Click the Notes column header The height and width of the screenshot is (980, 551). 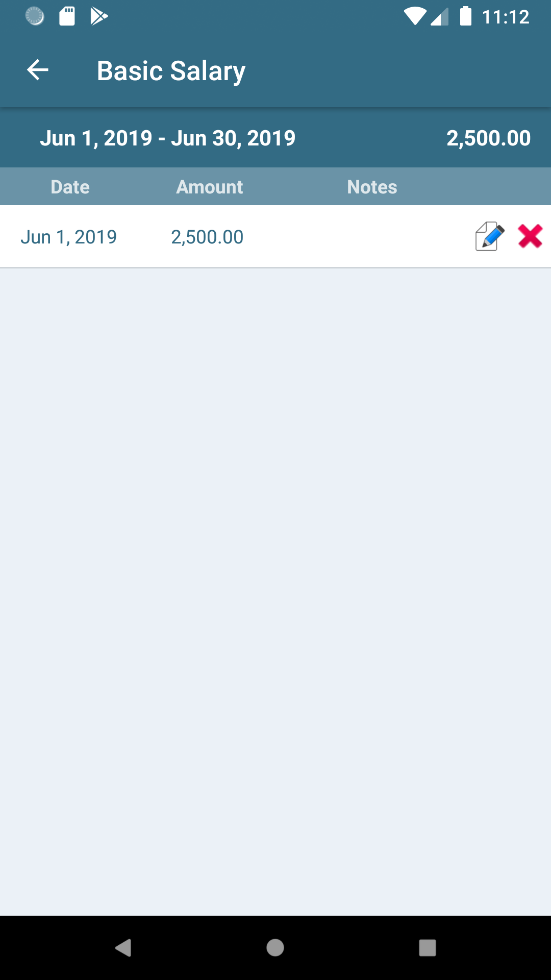point(372,187)
